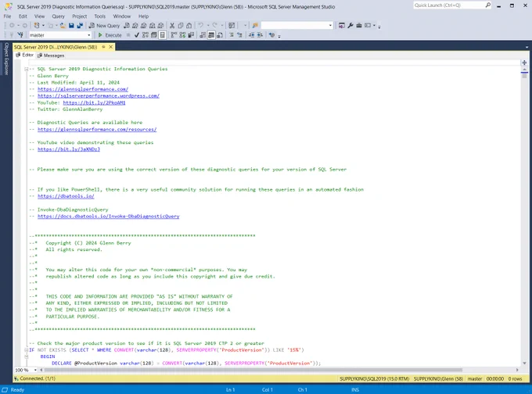Click inside the Quick Launch search field
The width and height of the screenshot is (532, 394).
(x=449, y=5)
